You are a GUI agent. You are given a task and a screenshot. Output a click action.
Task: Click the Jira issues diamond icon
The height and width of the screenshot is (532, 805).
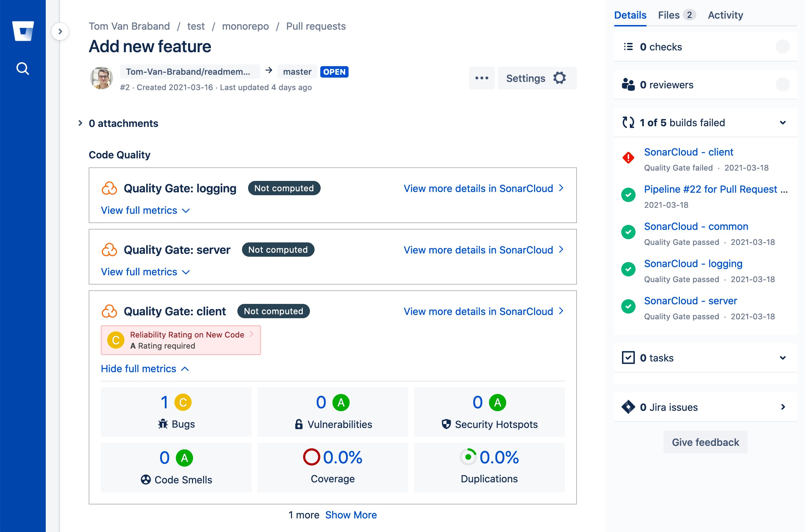628,407
